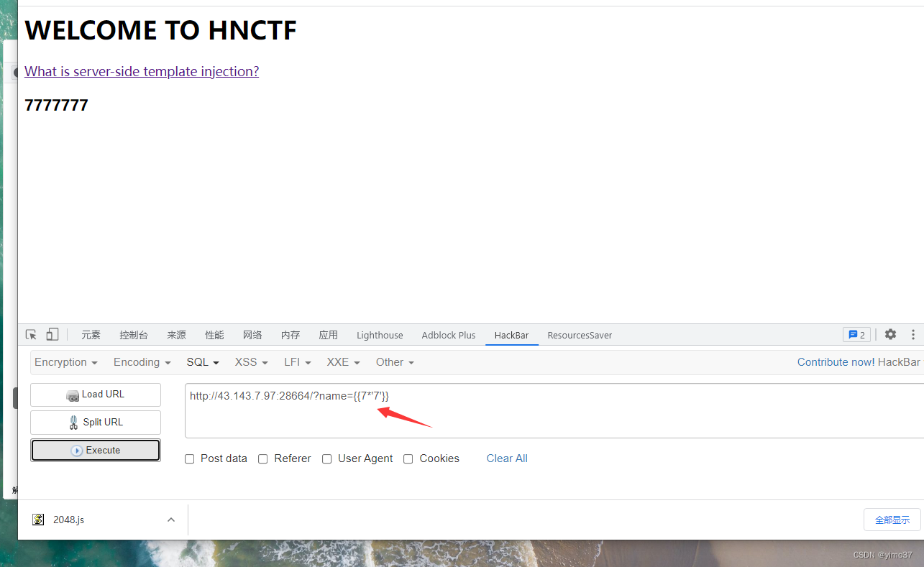This screenshot has width=924, height=567.
Task: Select the inspect element cursor tool
Action: [x=30, y=334]
